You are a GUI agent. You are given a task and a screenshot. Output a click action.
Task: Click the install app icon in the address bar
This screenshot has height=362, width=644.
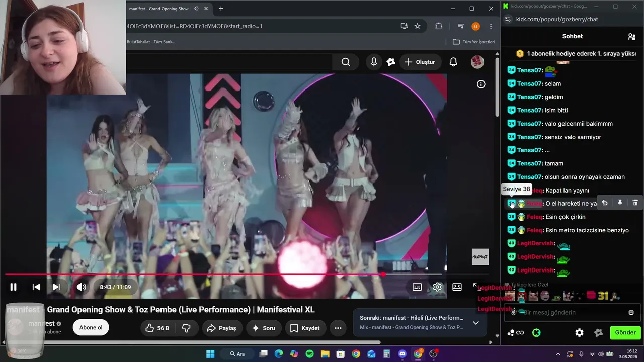pyautogui.click(x=404, y=26)
